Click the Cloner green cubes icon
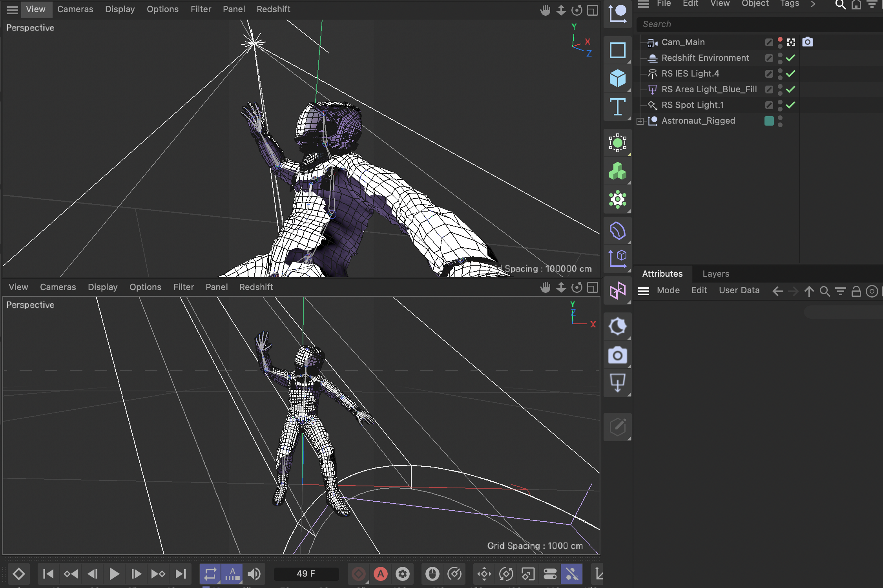The width and height of the screenshot is (883, 588). [617, 171]
